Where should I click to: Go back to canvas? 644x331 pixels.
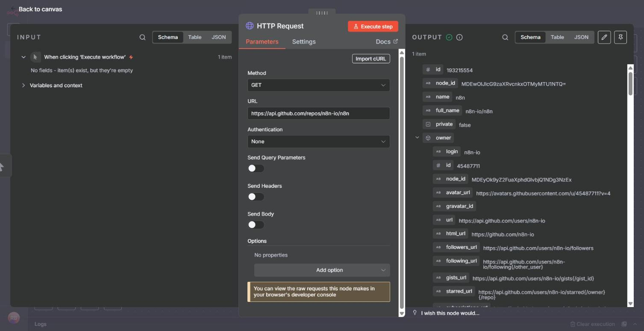40,9
